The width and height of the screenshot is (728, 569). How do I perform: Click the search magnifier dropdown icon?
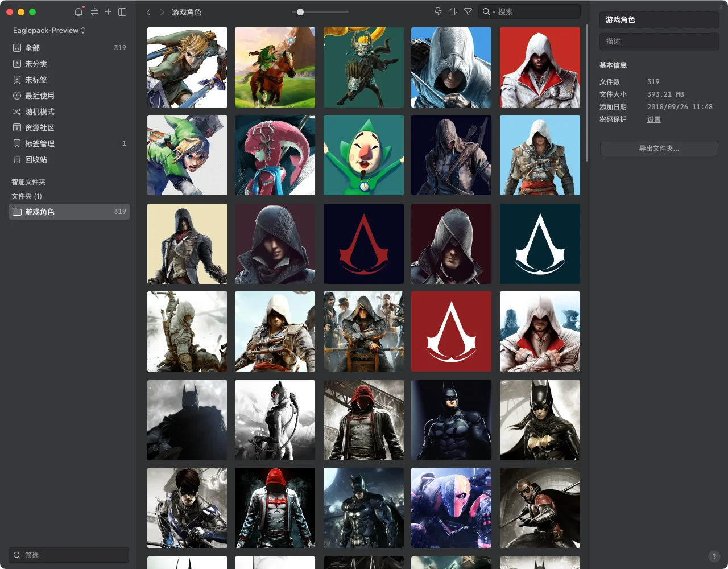[489, 11]
